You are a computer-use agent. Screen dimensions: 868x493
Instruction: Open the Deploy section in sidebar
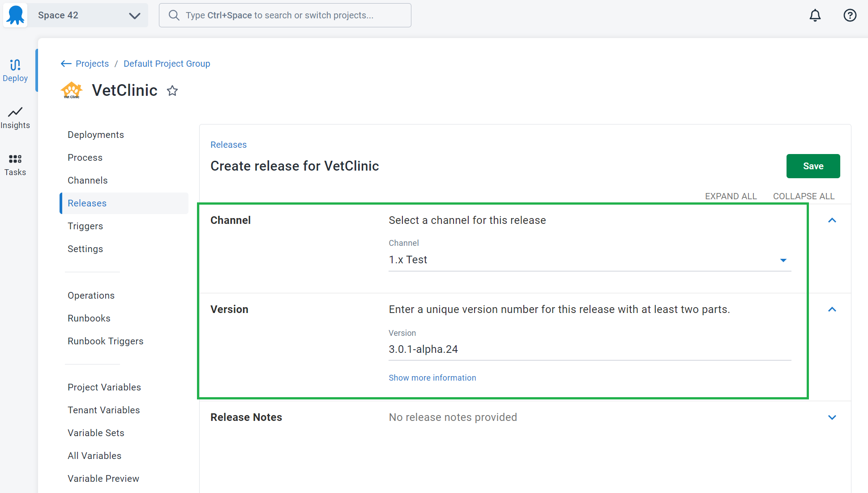pyautogui.click(x=15, y=71)
